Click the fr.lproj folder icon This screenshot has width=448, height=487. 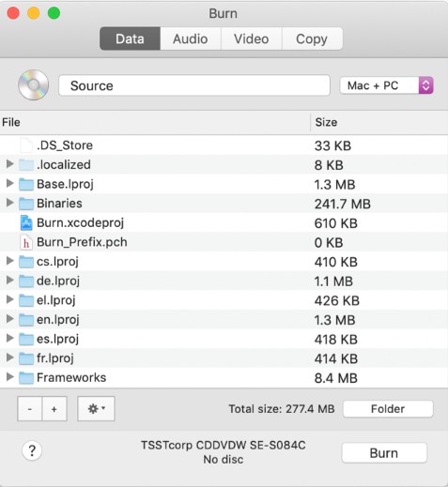point(26,358)
